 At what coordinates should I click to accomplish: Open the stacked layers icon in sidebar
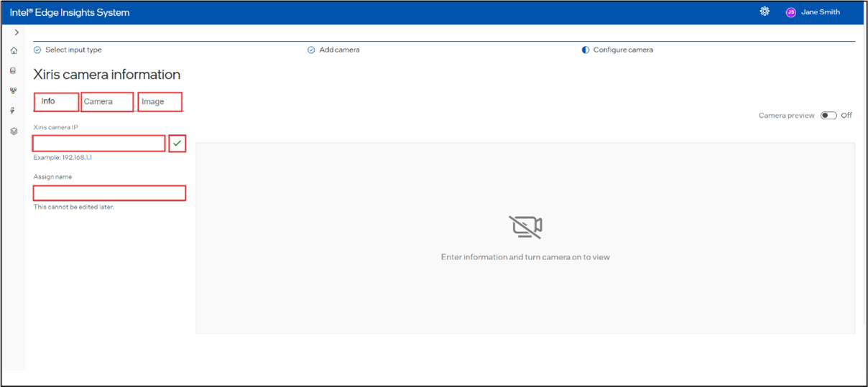[13, 131]
